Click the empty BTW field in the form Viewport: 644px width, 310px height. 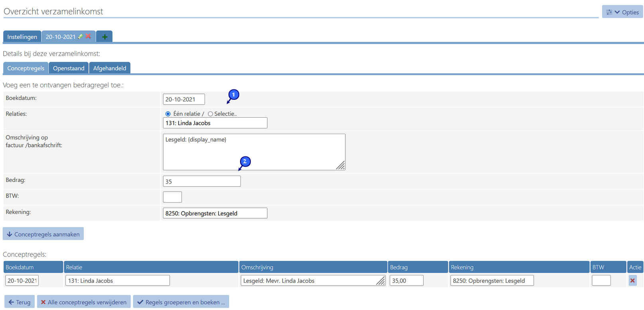[x=172, y=197]
